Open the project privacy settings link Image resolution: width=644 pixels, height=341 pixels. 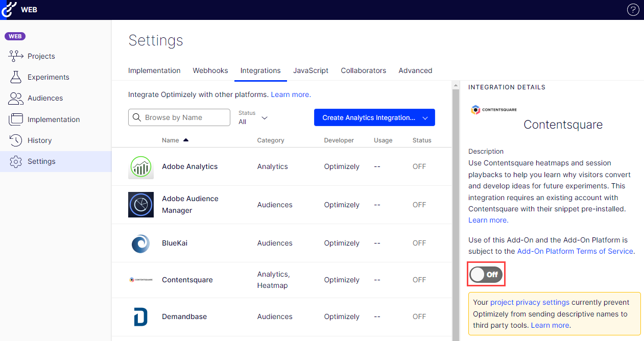tap(530, 302)
